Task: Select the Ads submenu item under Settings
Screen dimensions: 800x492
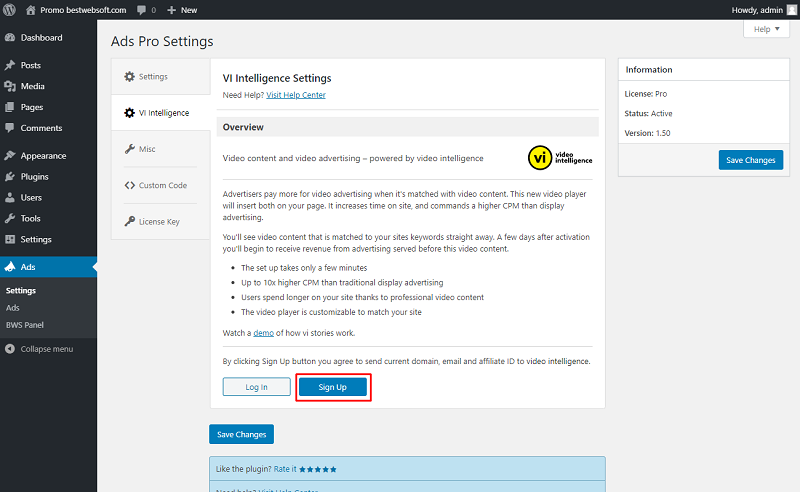Action: pos(13,308)
